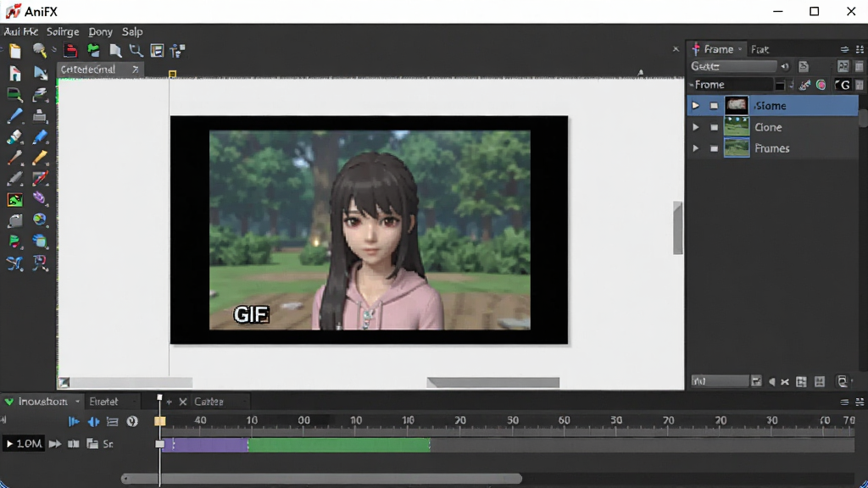Click the yellow new file icon
Viewport: 868px width, 488px height.
tap(15, 51)
